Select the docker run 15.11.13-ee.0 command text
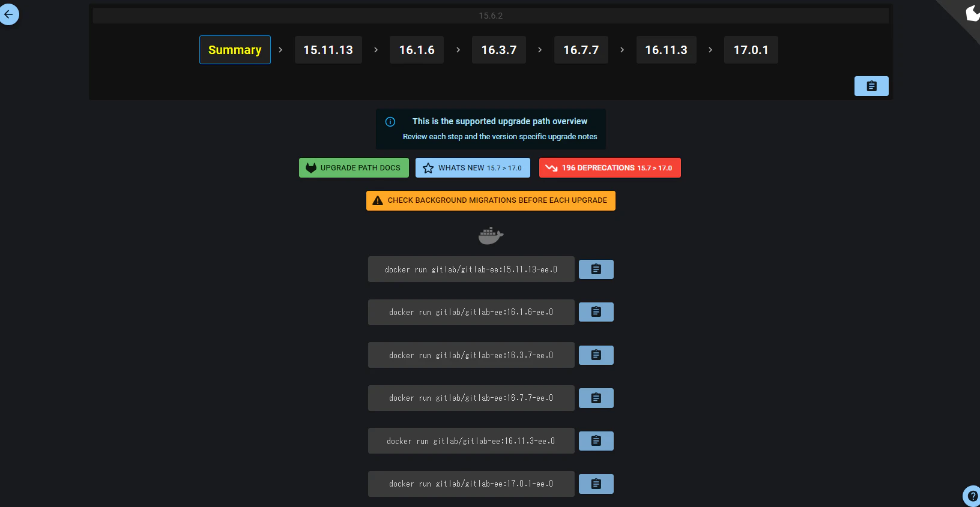980x507 pixels. pyautogui.click(x=471, y=269)
